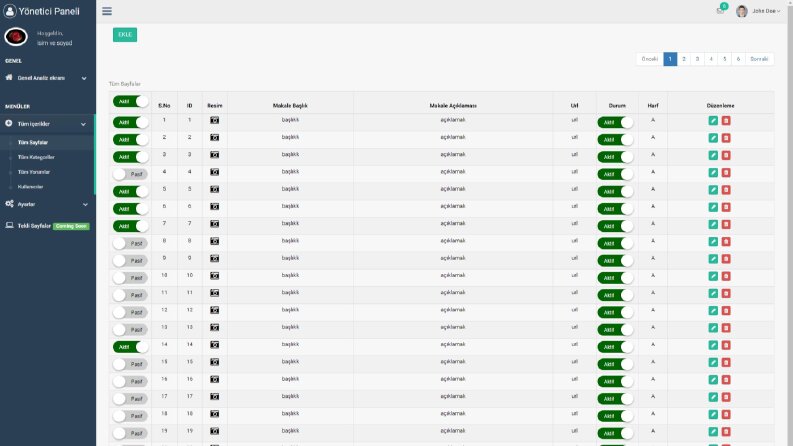Open the Tüm Sayfalar submenu item
This screenshot has height=446, width=793.
[33, 143]
